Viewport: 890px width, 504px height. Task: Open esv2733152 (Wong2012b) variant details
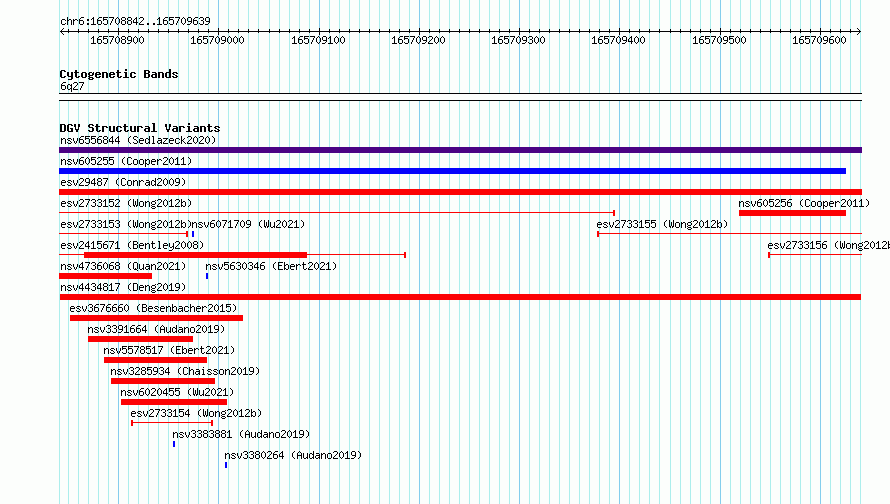(x=126, y=203)
